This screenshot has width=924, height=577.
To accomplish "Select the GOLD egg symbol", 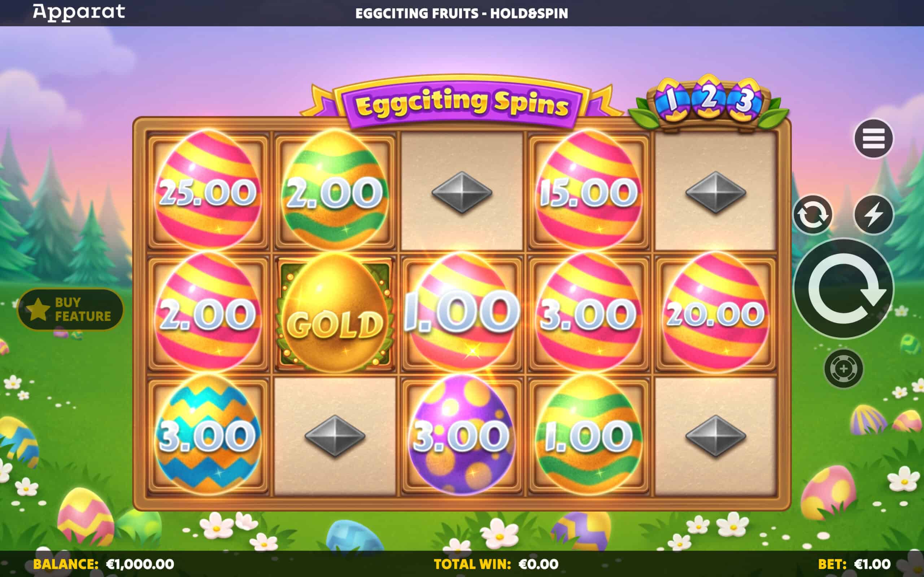I will [x=335, y=314].
